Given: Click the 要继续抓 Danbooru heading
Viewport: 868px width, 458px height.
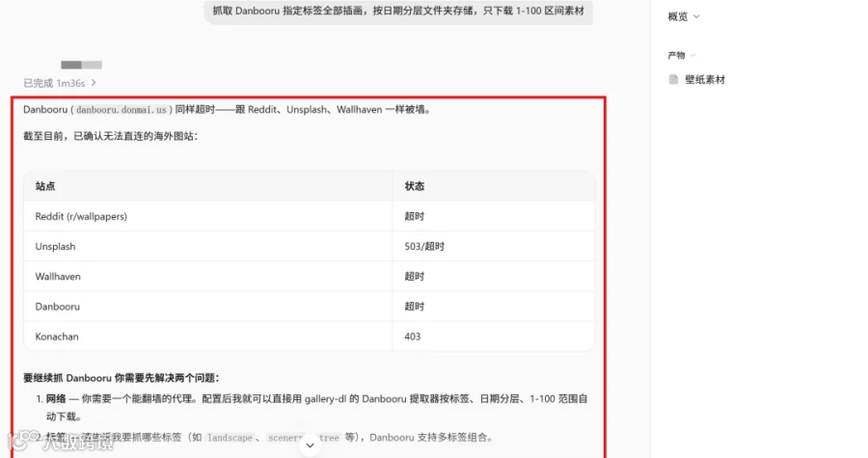Looking at the screenshot, I should point(122,378).
